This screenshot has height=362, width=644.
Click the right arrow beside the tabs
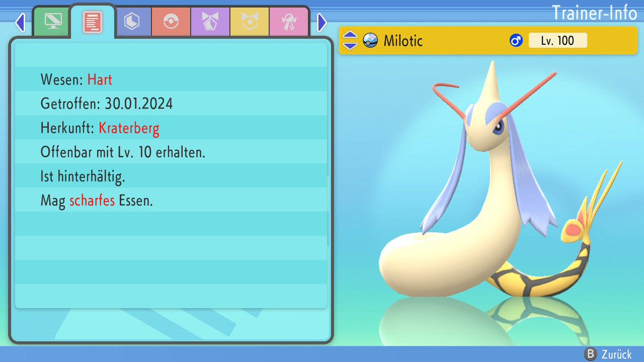click(x=322, y=22)
